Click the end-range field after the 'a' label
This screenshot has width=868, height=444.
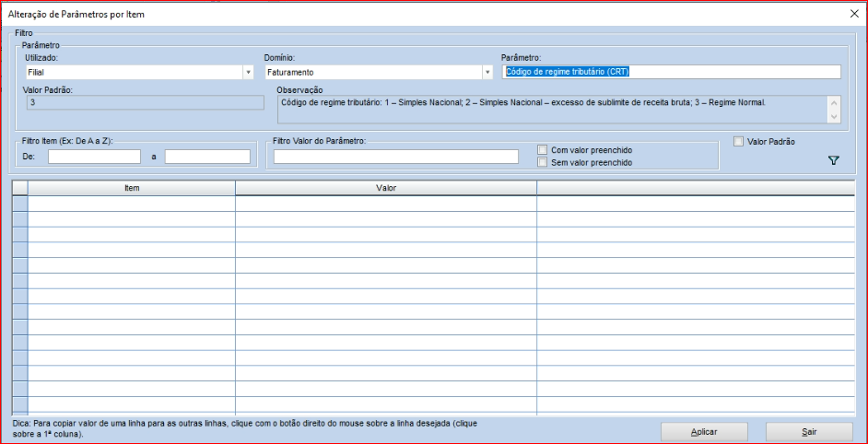207,157
